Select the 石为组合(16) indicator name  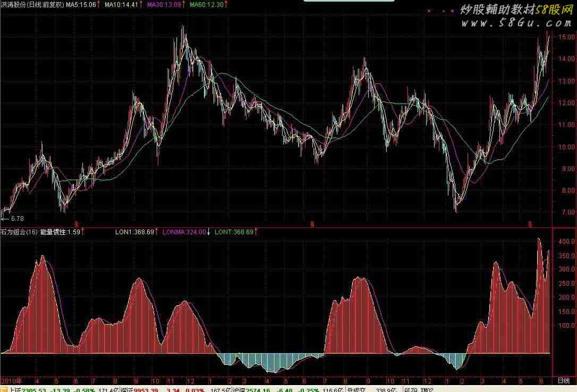18,232
